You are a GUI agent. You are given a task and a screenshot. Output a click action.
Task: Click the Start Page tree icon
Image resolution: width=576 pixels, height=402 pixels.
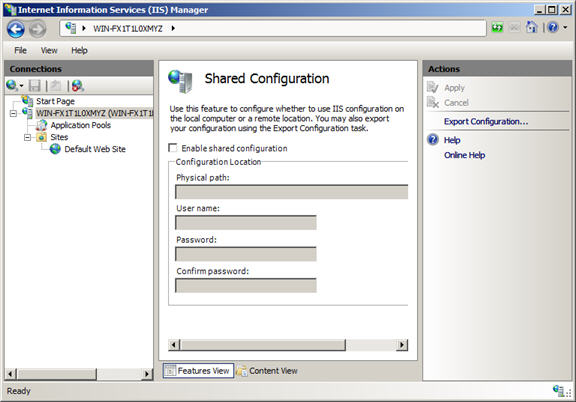click(x=28, y=101)
